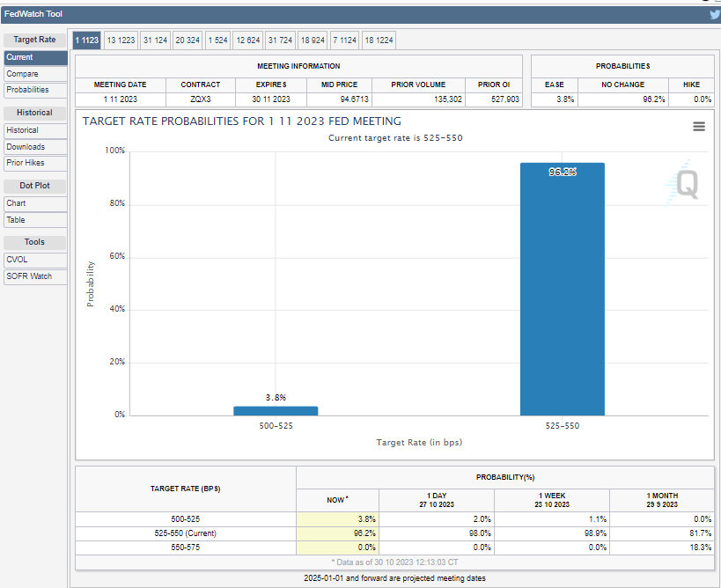Click the Q watermark logo on chart

pos(686,183)
